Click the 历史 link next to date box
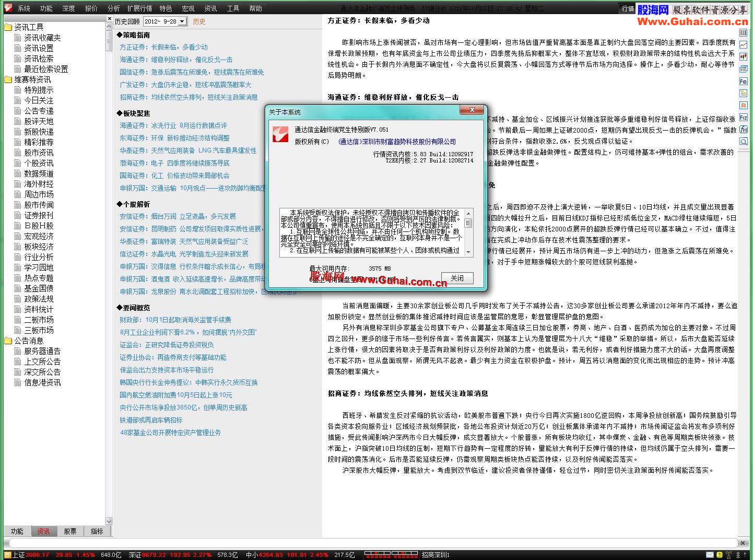Screen dimensions: 753x560 199,21
